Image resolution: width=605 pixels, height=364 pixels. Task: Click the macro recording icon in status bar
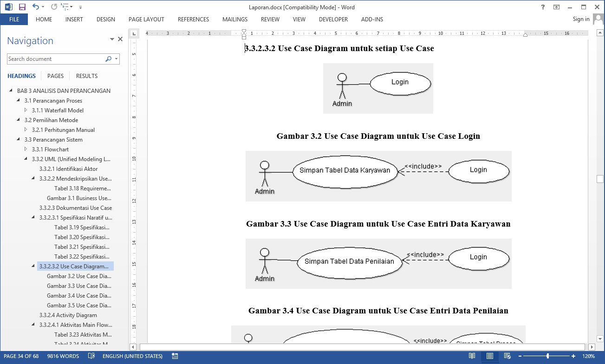click(x=175, y=356)
